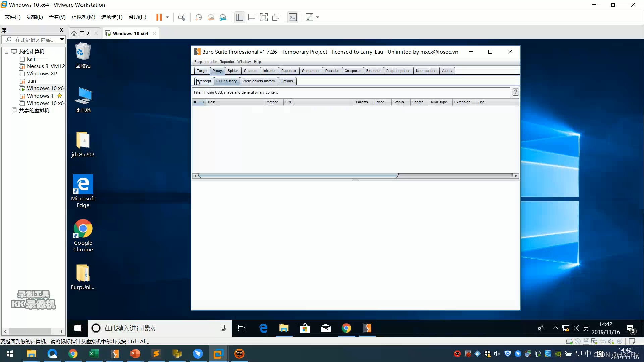
Task: Click the take snapshot toolbar icon
Action: [x=199, y=17]
